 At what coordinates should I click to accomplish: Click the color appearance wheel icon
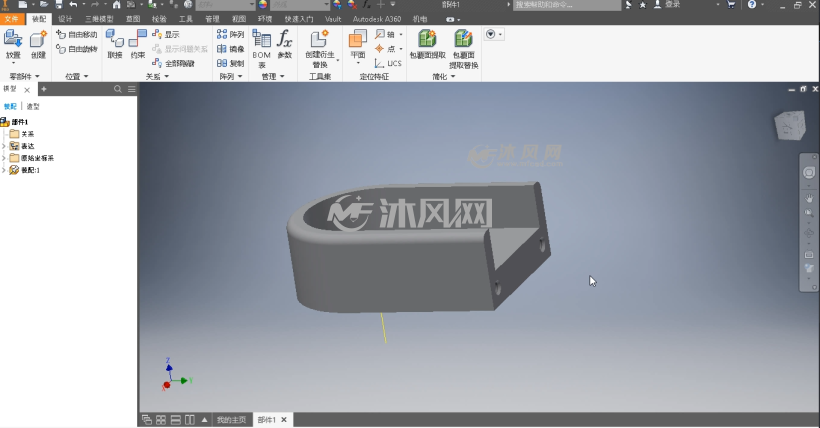tap(263, 5)
